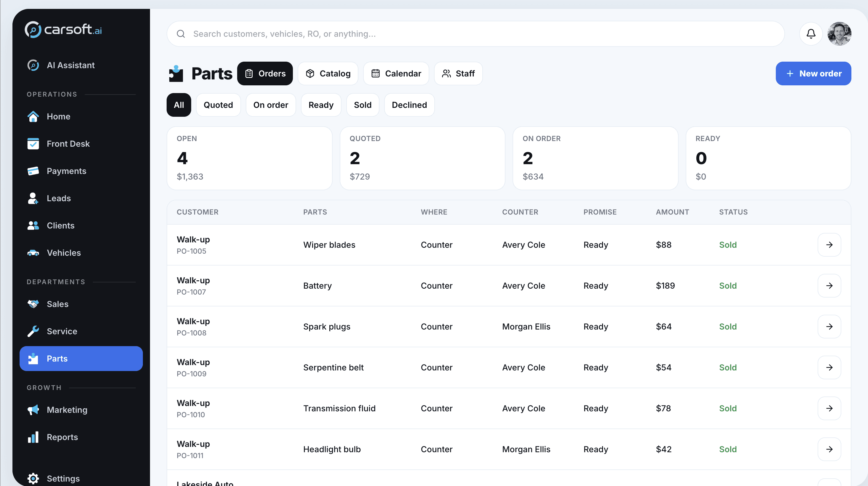Switch to the Orders tab
This screenshot has height=486, width=868.
pos(265,73)
